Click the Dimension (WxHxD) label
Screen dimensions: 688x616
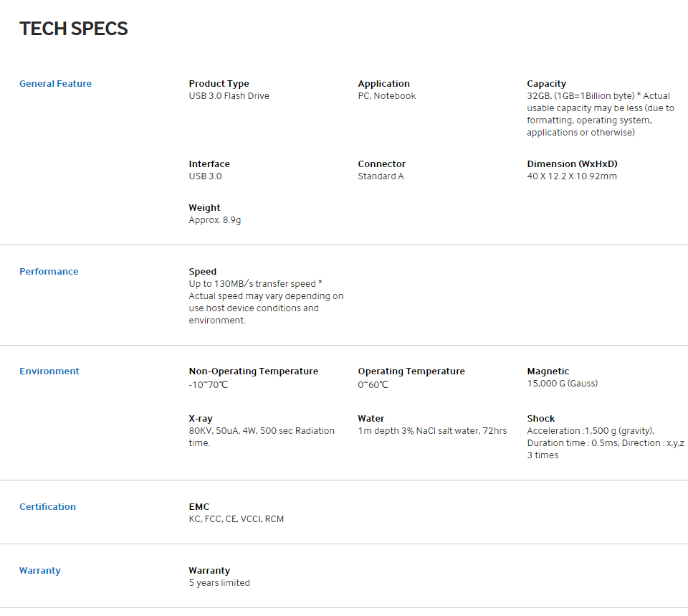tap(572, 164)
